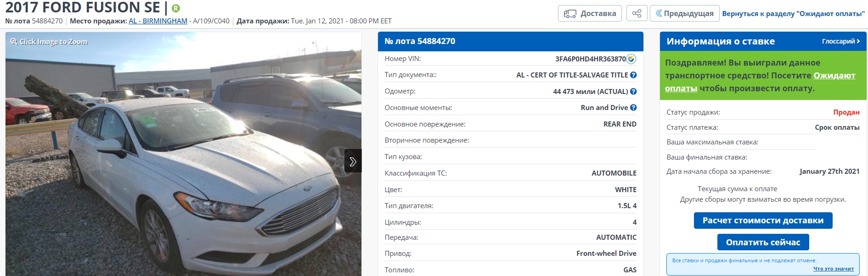Image resolution: width=868 pixels, height=276 pixels.
Task: Click the green registered R icon
Action: coord(176,8)
